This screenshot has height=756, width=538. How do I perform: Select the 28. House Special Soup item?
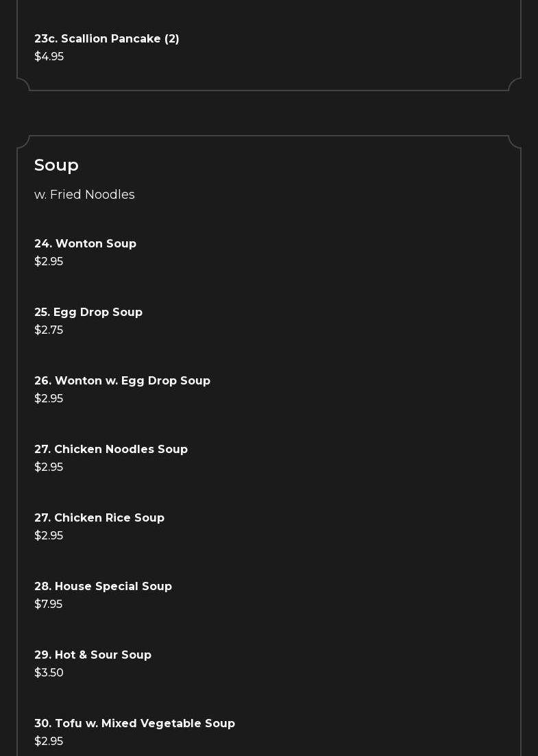point(103,587)
